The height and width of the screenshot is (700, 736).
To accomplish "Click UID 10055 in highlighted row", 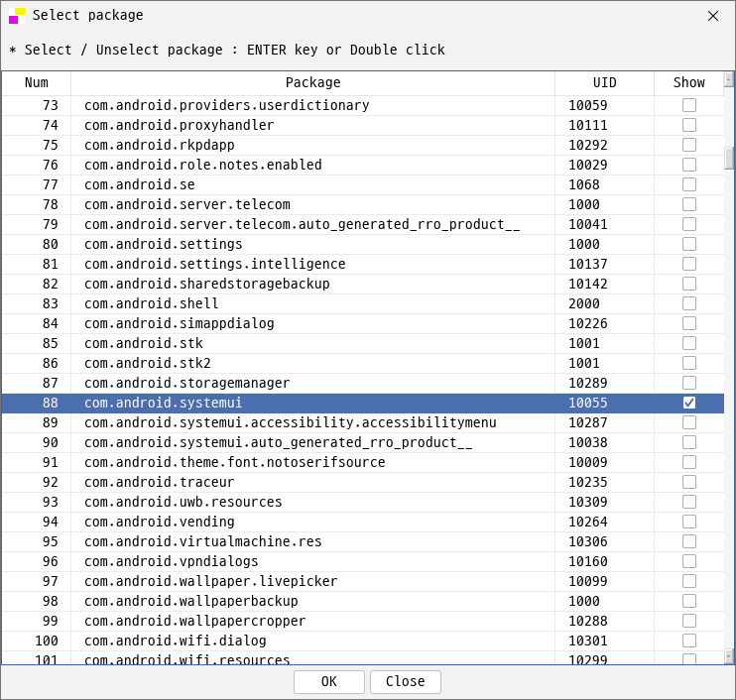I will click(x=588, y=403).
